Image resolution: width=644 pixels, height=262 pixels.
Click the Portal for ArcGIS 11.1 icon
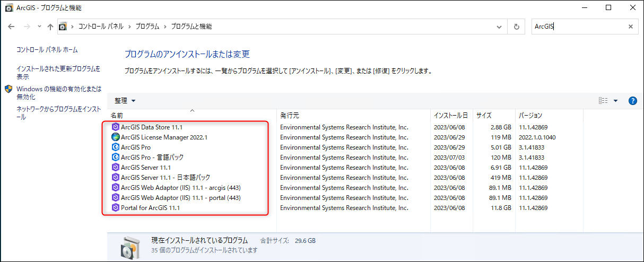pos(116,208)
